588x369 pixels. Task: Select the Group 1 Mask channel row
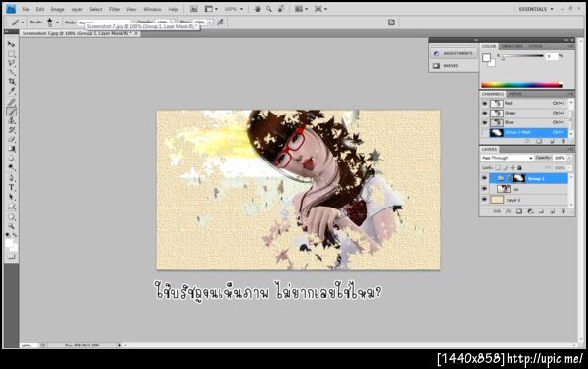pos(528,132)
